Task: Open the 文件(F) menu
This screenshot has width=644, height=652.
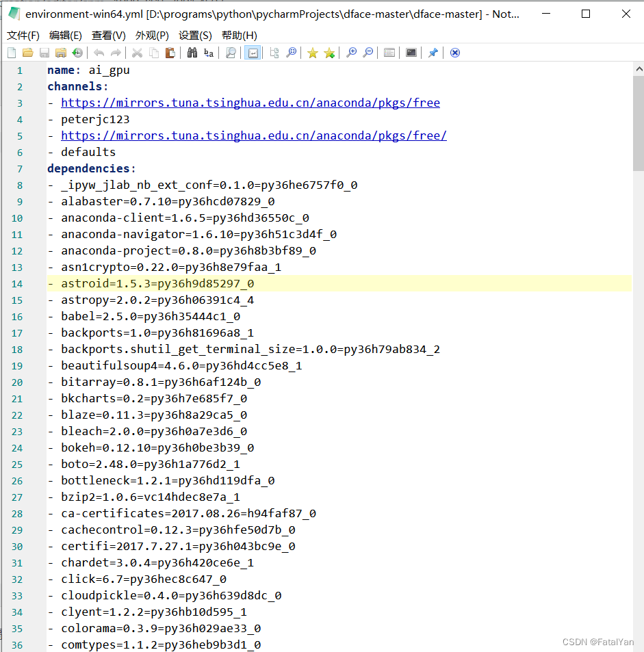Action: click(23, 36)
